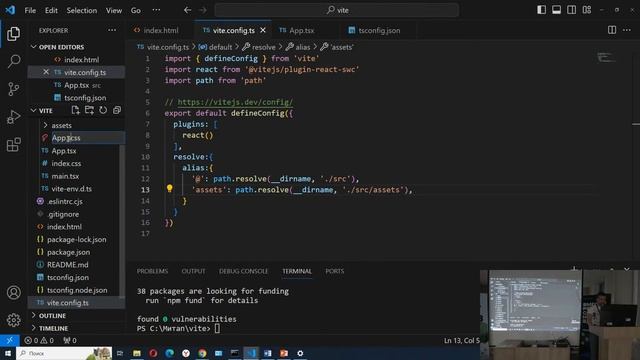Screen dimensions: 640x360
Task: Click the vite command center search box
Action: pos(337,10)
